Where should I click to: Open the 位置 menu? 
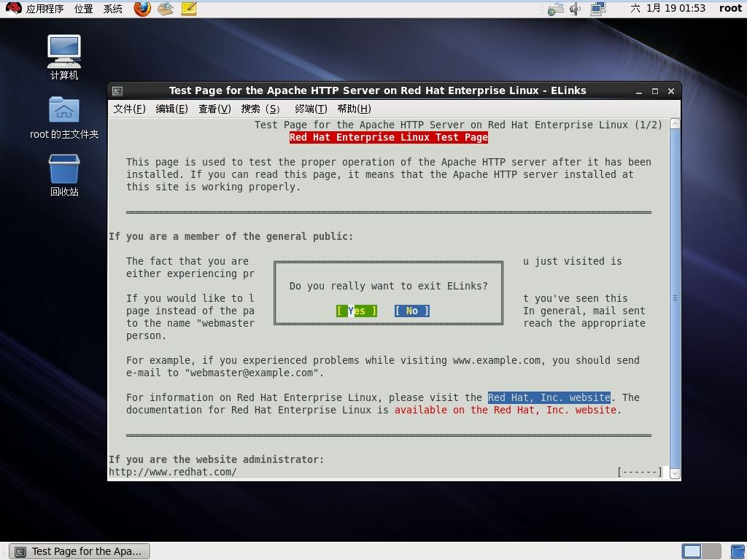83,9
